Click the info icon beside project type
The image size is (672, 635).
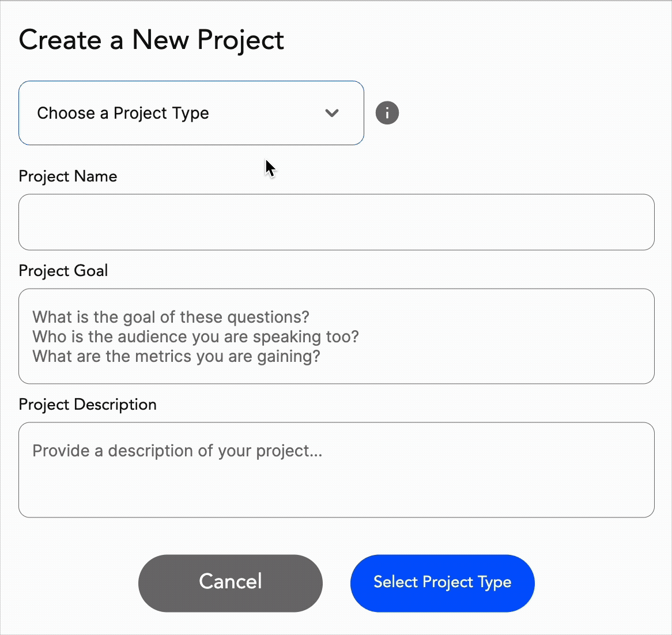(x=387, y=113)
